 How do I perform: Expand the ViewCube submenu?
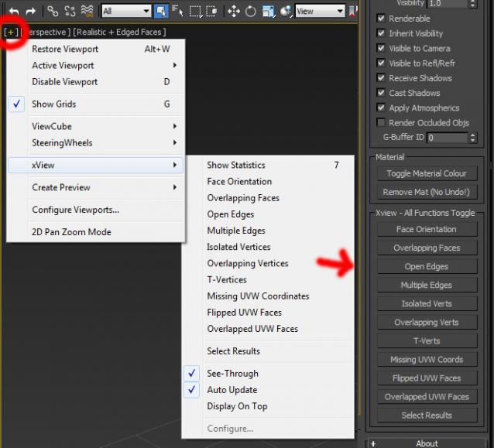pyautogui.click(x=96, y=127)
